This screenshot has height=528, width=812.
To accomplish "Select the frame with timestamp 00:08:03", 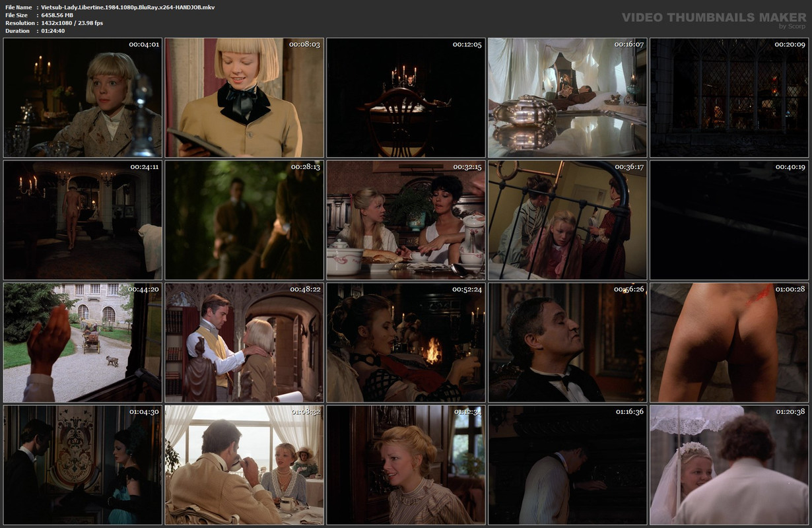I will 244,98.
